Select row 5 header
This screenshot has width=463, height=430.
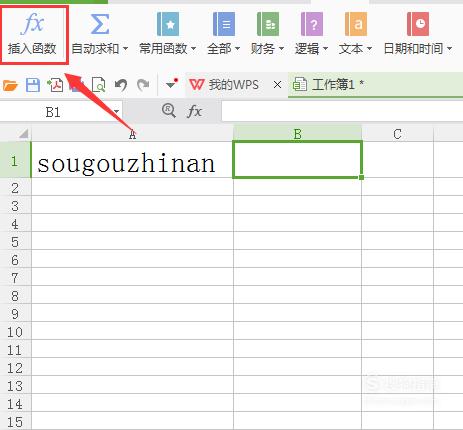15,242
